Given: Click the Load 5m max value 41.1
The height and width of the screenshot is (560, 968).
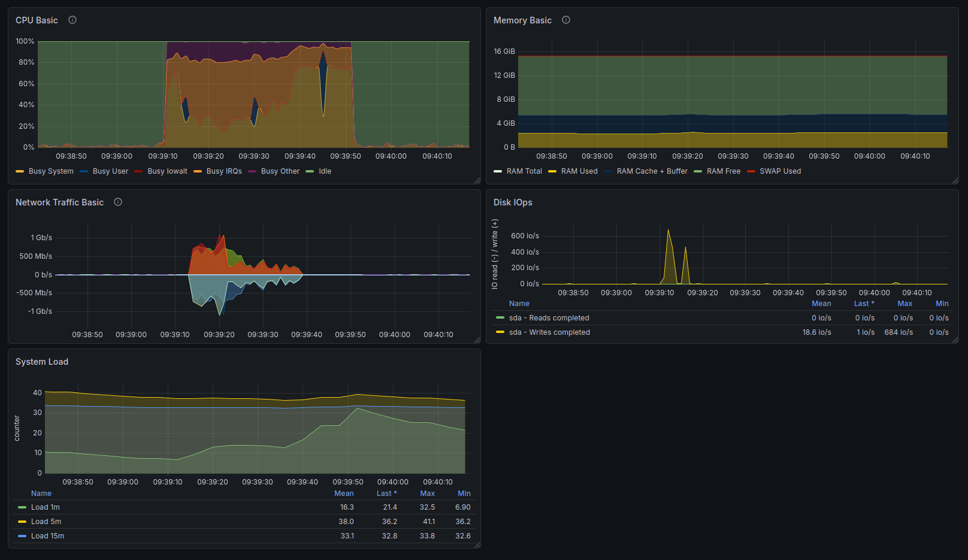Looking at the screenshot, I should 429,522.
